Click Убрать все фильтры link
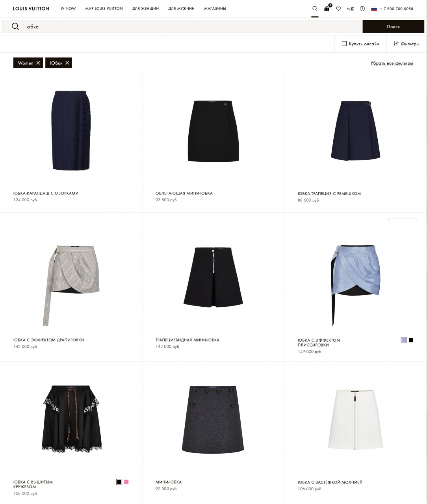Screen dimensions: 427x504 point(392,63)
